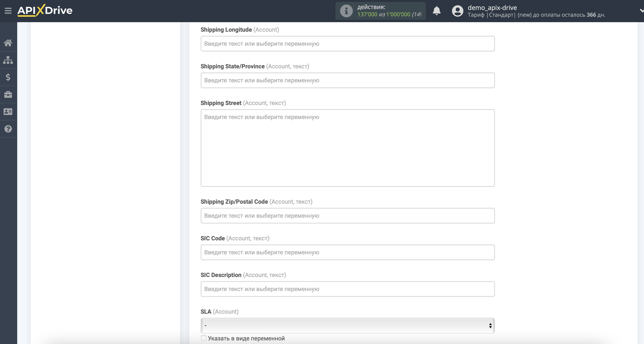Focus the SIC Code field
The image size is (644, 344).
(348, 252)
